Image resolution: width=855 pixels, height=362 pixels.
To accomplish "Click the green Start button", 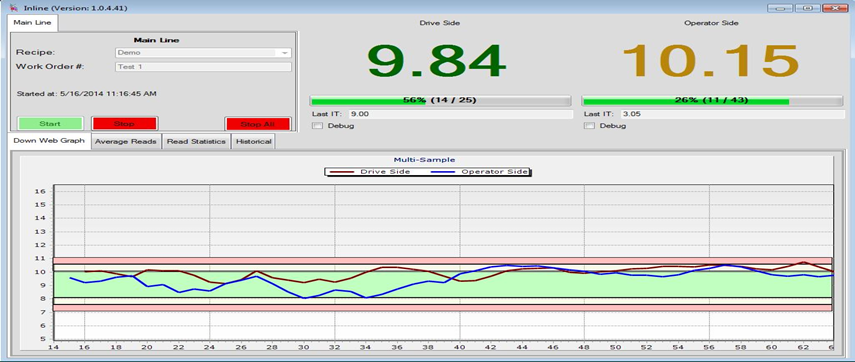I will (x=50, y=124).
